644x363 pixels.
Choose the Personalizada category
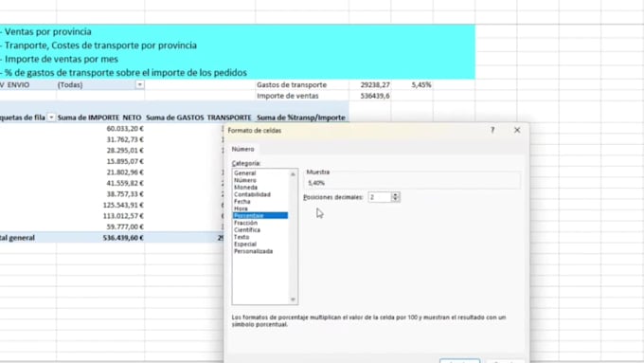click(253, 251)
